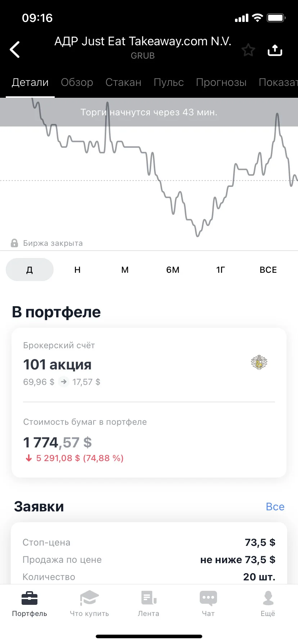Open all orders via Все link

click(275, 507)
